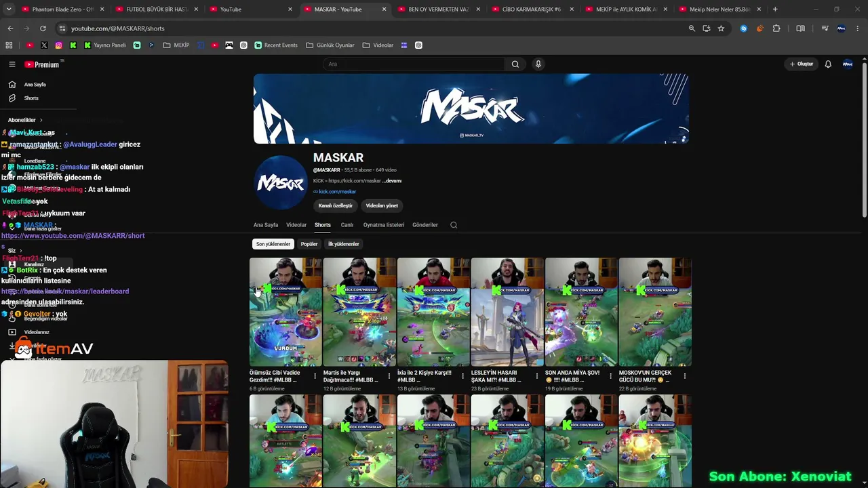
Task: Open the browser media controls icon
Action: coord(825,28)
